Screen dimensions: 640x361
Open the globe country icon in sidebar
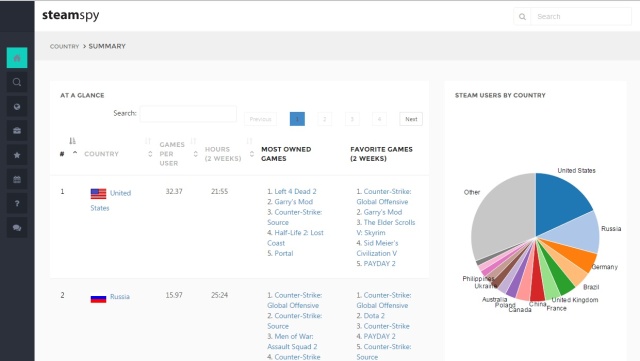click(17, 107)
